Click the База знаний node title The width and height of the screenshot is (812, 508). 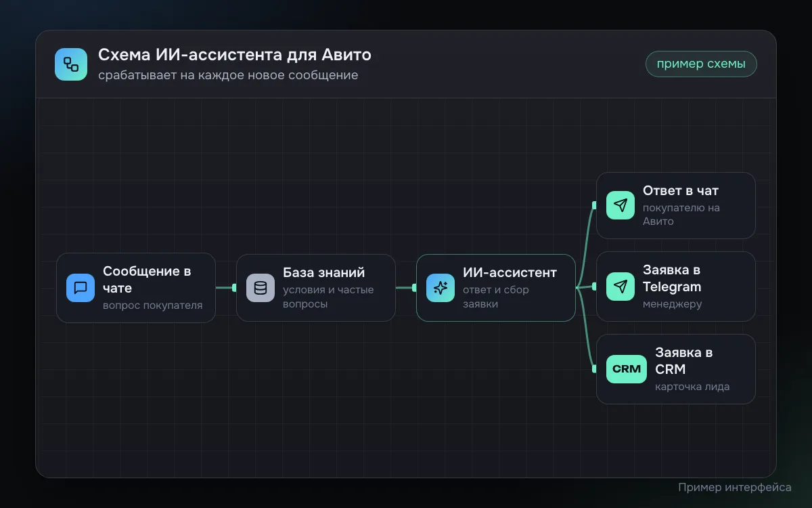click(324, 272)
